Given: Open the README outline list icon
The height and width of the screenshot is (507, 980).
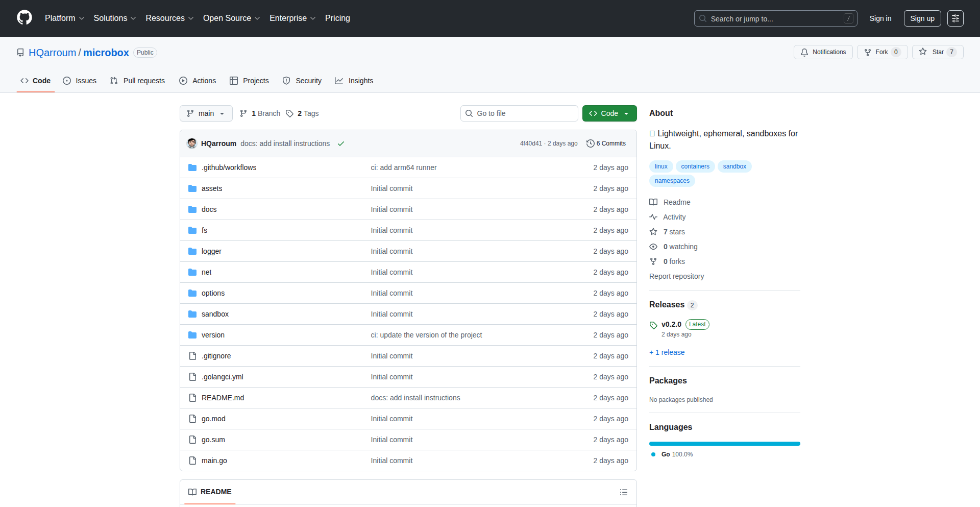Looking at the screenshot, I should click(623, 492).
